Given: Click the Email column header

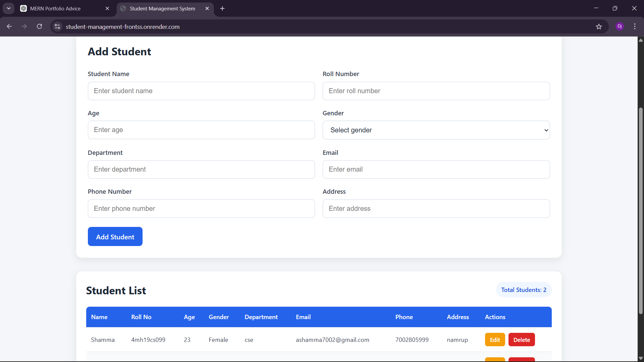Looking at the screenshot, I should [303, 317].
